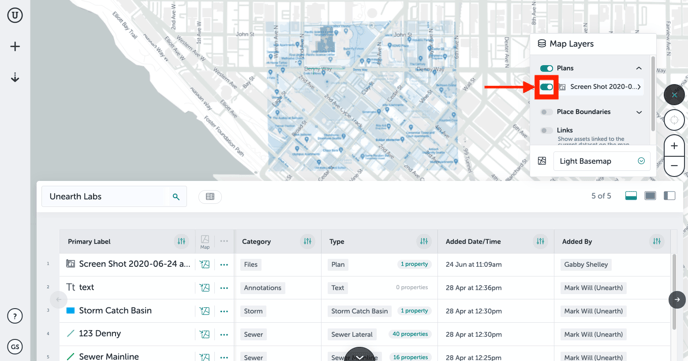
Task: Click the Annotations category tag
Action: [x=262, y=288]
